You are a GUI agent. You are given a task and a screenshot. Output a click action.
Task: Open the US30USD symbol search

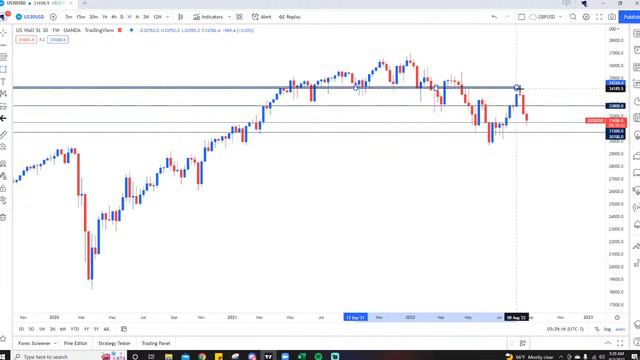[30, 17]
